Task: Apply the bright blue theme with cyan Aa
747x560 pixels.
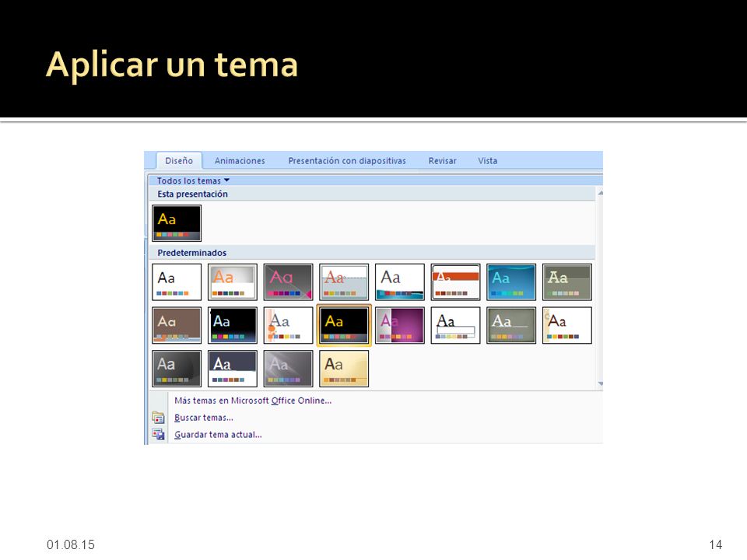Action: tap(511, 282)
